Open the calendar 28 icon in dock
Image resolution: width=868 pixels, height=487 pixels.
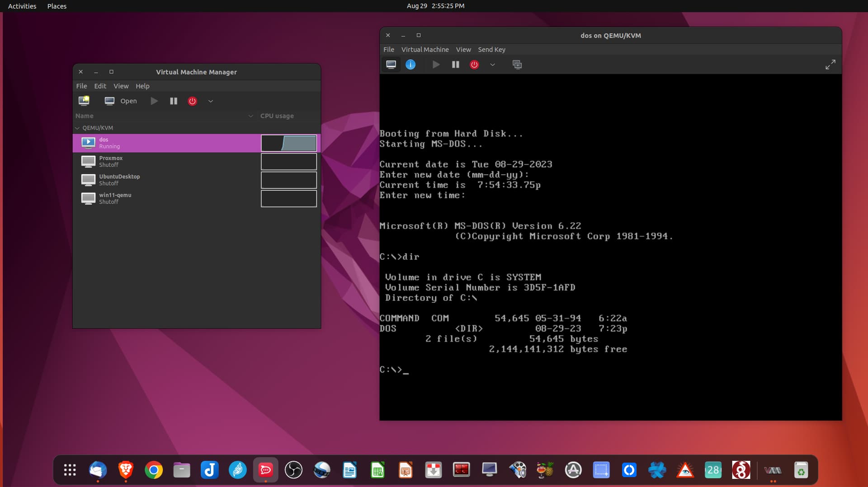pos(713,470)
